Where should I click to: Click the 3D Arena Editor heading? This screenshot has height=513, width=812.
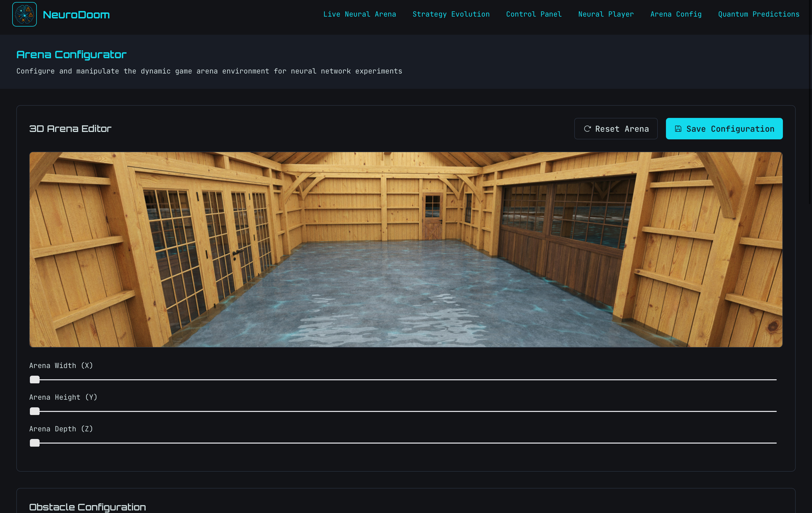click(x=70, y=129)
